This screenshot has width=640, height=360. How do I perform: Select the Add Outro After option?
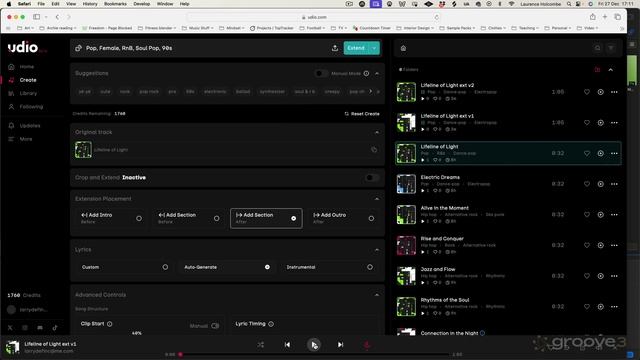[344, 218]
